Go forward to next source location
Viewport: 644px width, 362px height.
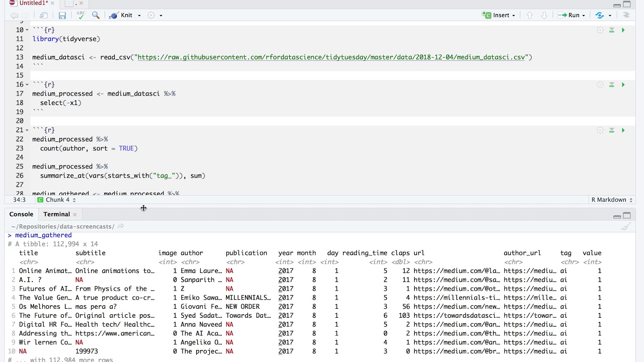click(26, 16)
